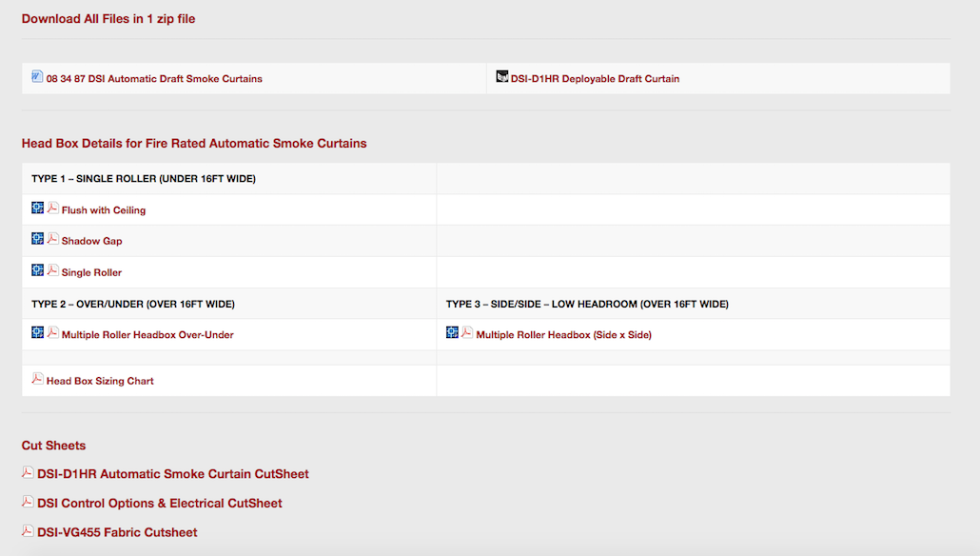
Task: Click the DWG icon beside Shadow Gap
Action: point(38,239)
